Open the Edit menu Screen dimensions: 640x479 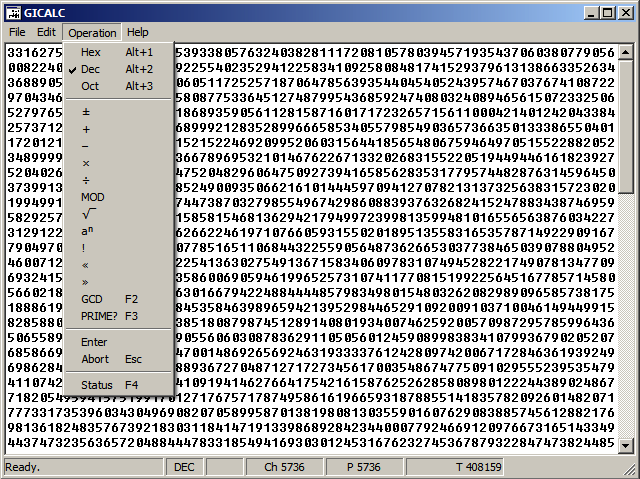[46, 32]
